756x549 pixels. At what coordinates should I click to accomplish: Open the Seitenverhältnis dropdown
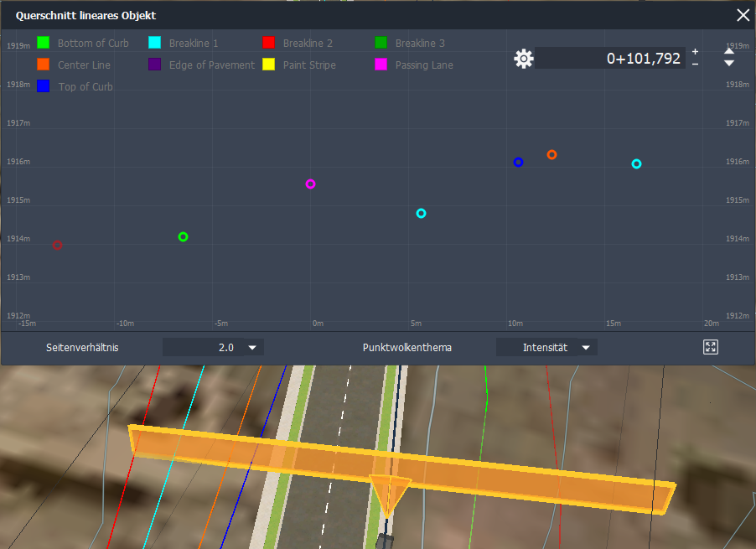tap(213, 347)
